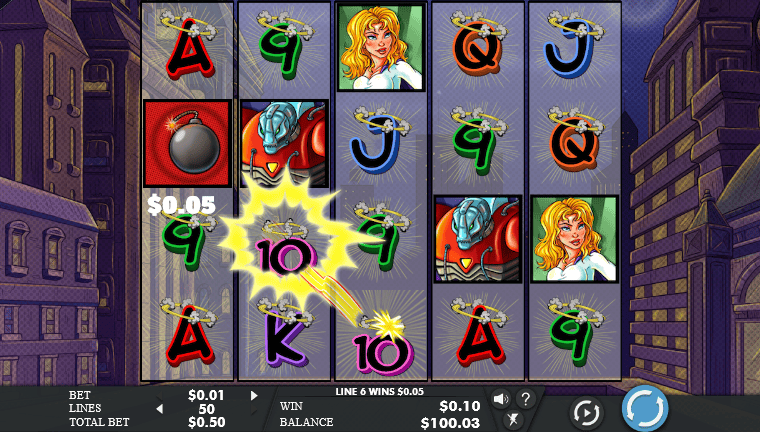
Task: Click the exploding 10 symbol on reel two
Action: pos(286,252)
